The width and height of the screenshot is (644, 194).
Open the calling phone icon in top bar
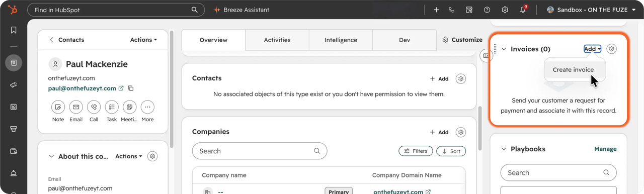pos(452,10)
